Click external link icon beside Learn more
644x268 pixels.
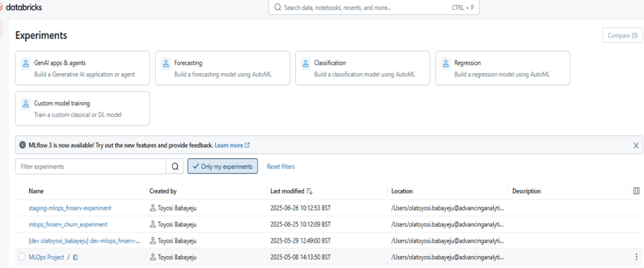(x=247, y=145)
